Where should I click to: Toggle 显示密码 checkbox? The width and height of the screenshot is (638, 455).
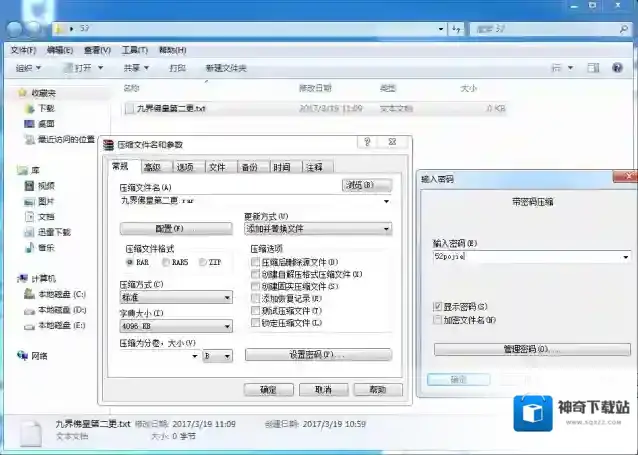click(437, 306)
